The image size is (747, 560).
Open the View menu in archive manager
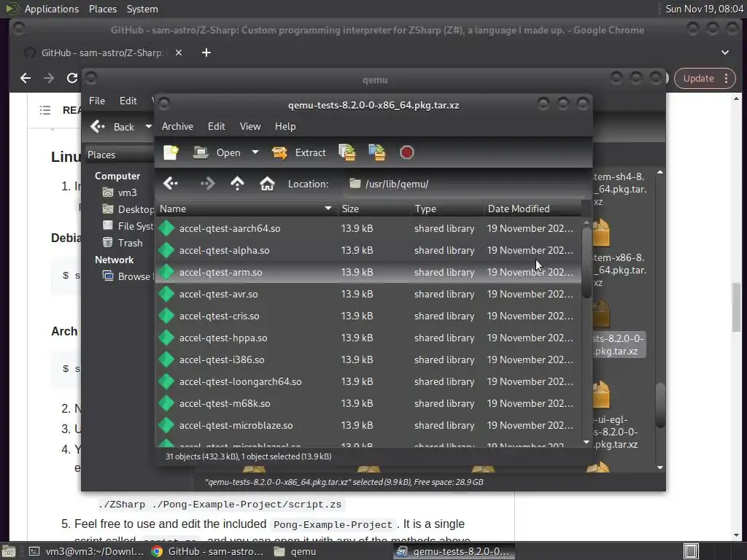click(250, 126)
